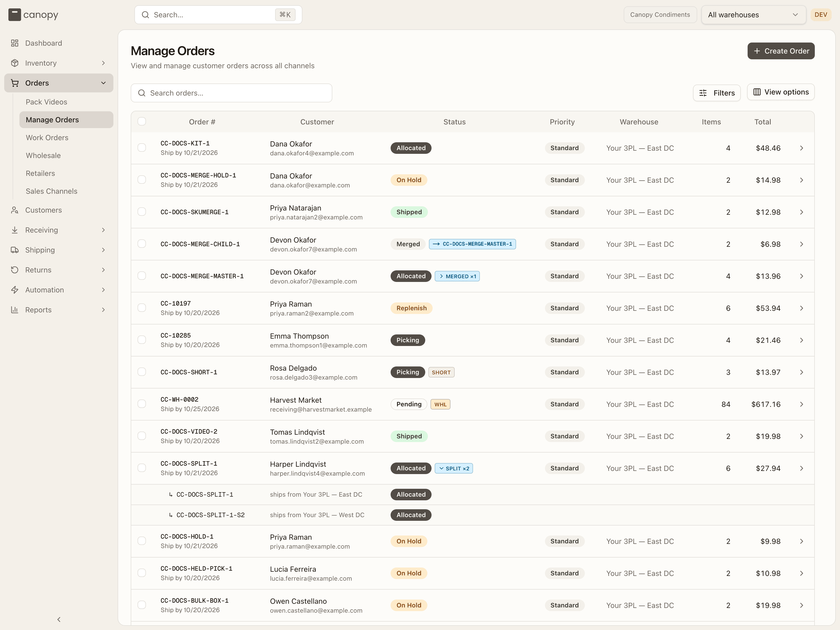Open row arrow for CC-DOCS-KIT-1
Screen dimensions: 840x630
pos(801,148)
